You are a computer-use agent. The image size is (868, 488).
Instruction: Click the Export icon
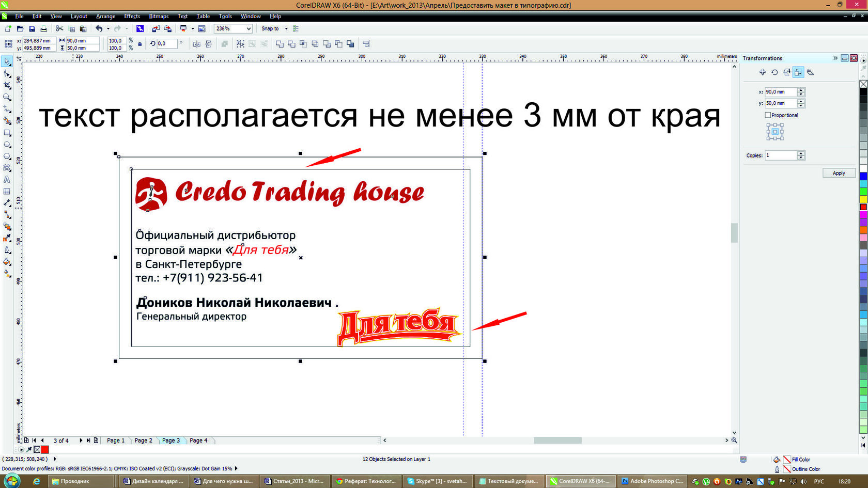(167, 29)
